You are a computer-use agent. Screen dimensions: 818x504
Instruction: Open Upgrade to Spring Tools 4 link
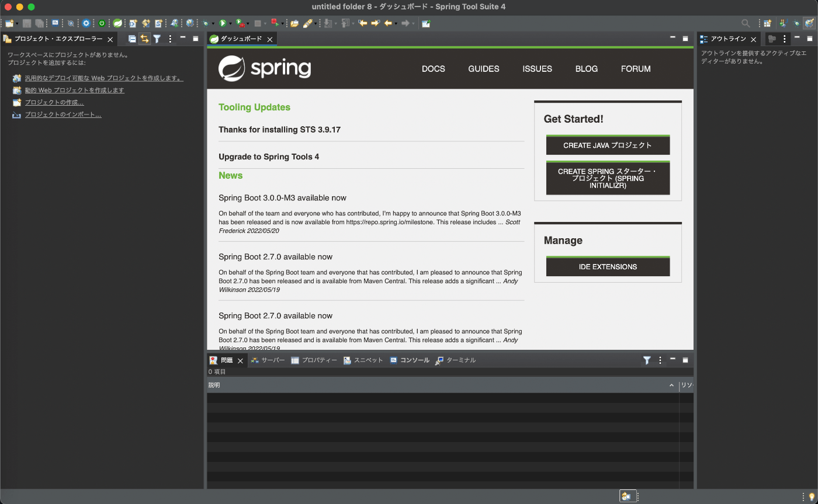tap(269, 157)
